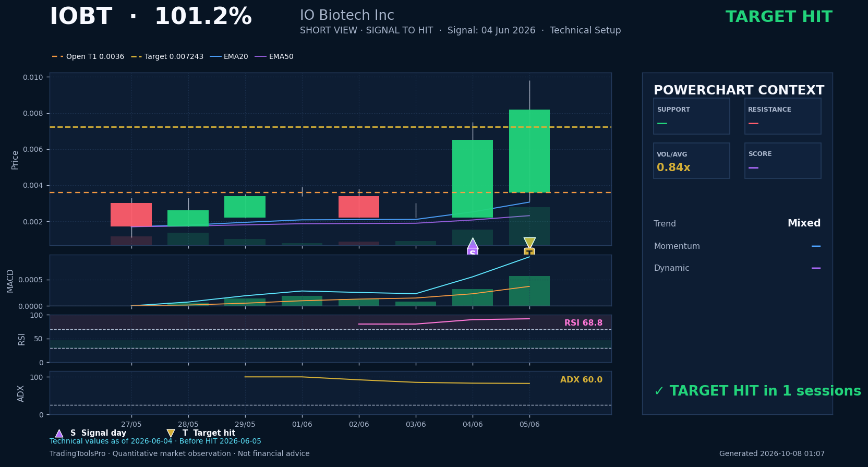Viewport: 868px width, 467px height.
Task: Click the Technical values as of 2026-06-04 note
Action: [x=155, y=441]
